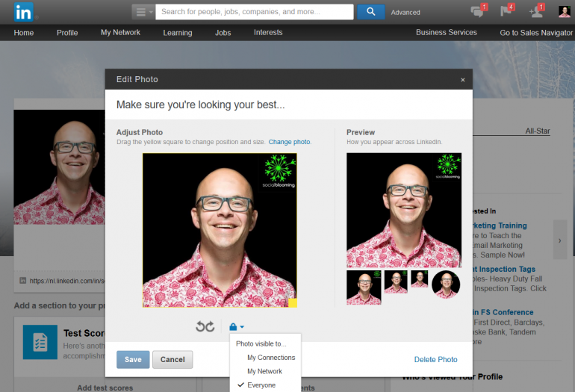Click the profile URL link
Screen dimensions: 575x392
pyautogui.click(x=67, y=281)
